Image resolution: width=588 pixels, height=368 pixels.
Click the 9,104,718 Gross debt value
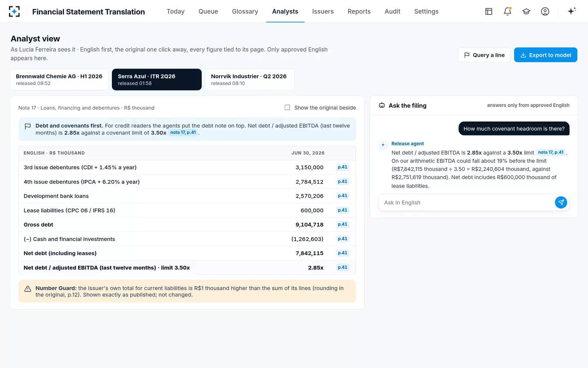pos(310,224)
